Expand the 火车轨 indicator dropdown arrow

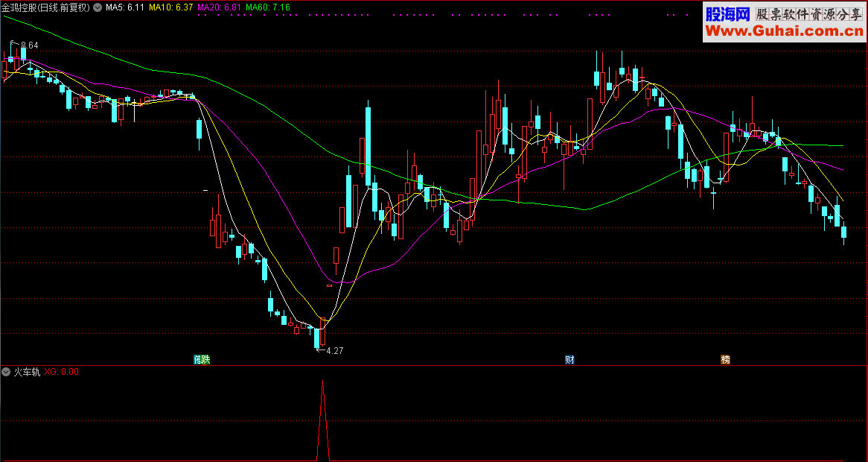pyautogui.click(x=7, y=372)
